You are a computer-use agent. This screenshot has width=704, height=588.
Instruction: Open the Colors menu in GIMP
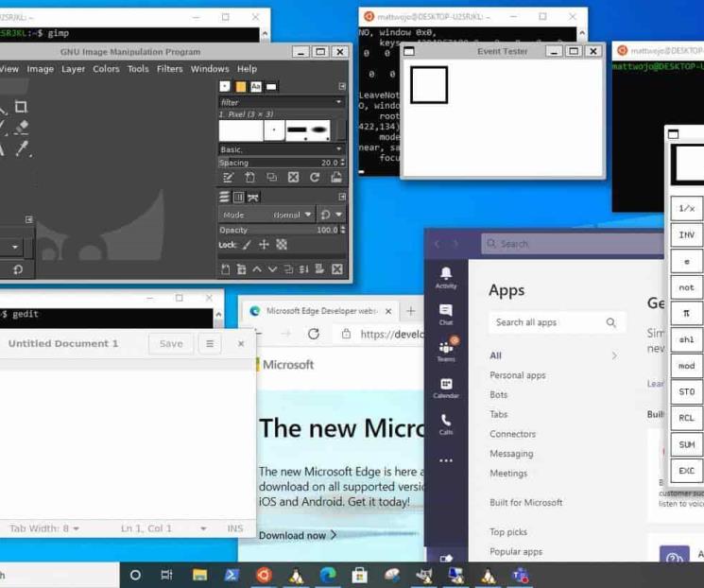pyautogui.click(x=106, y=69)
